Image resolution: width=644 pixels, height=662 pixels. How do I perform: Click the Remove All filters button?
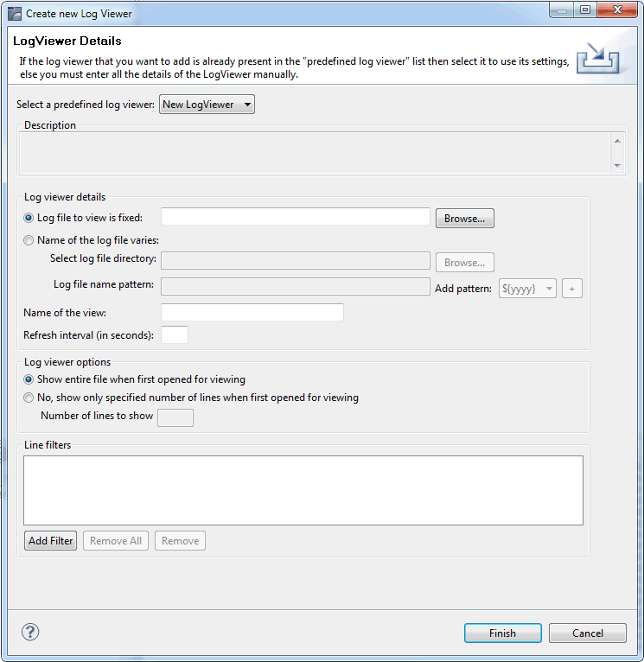pos(116,541)
